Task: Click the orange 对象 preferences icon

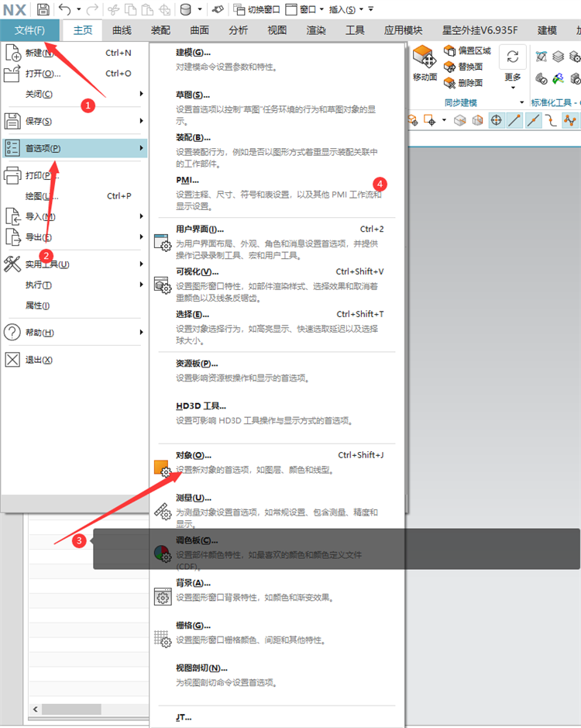Action: (x=163, y=468)
